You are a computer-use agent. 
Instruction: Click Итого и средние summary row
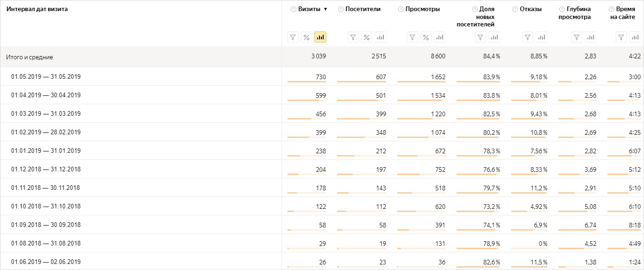(x=30, y=57)
